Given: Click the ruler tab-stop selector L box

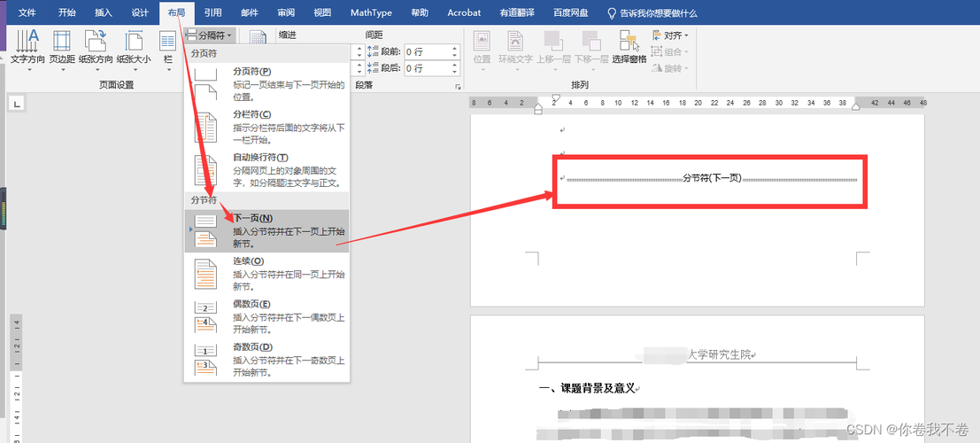Looking at the screenshot, I should pos(17,104).
